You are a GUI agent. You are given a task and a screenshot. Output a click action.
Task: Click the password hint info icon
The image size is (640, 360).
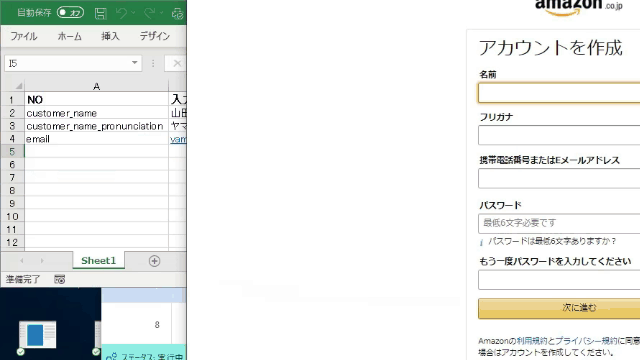481,242
